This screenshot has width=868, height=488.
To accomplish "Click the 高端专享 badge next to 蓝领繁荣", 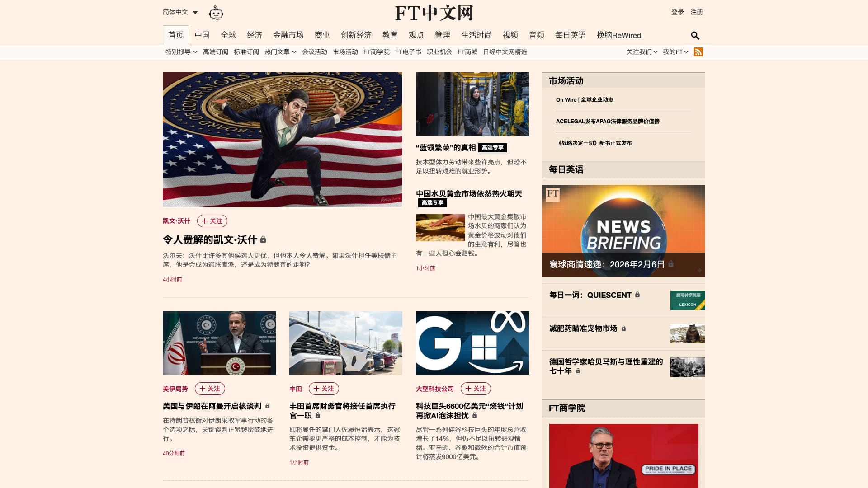I will coord(492,148).
